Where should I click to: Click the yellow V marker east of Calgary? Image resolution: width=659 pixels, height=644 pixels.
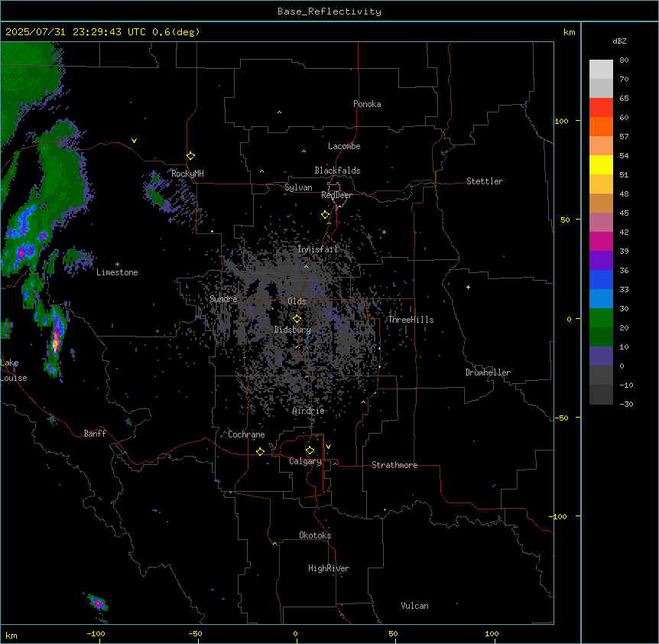[328, 447]
